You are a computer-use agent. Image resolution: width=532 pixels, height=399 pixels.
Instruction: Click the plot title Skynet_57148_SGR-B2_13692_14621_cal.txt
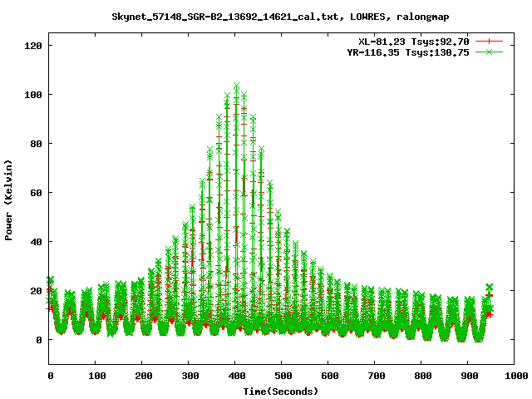tap(225, 17)
